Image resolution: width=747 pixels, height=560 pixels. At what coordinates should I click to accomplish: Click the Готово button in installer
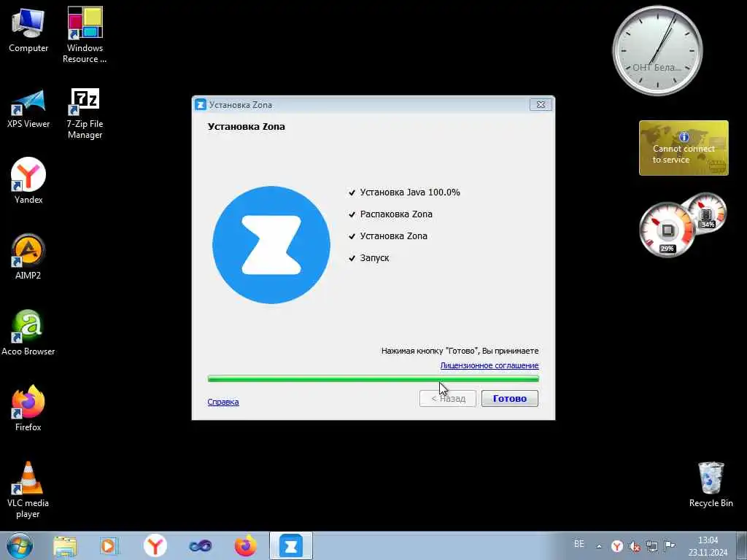point(509,399)
